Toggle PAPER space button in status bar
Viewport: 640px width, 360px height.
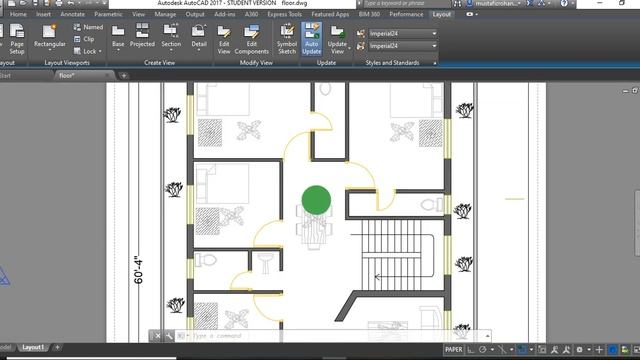click(453, 349)
